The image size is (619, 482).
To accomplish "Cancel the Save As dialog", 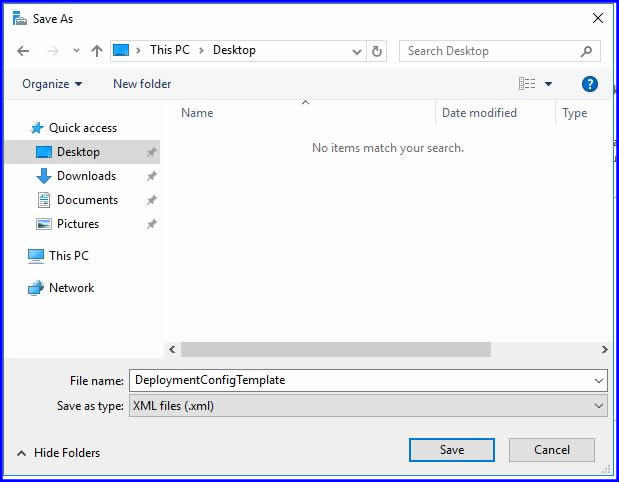I will [x=551, y=450].
